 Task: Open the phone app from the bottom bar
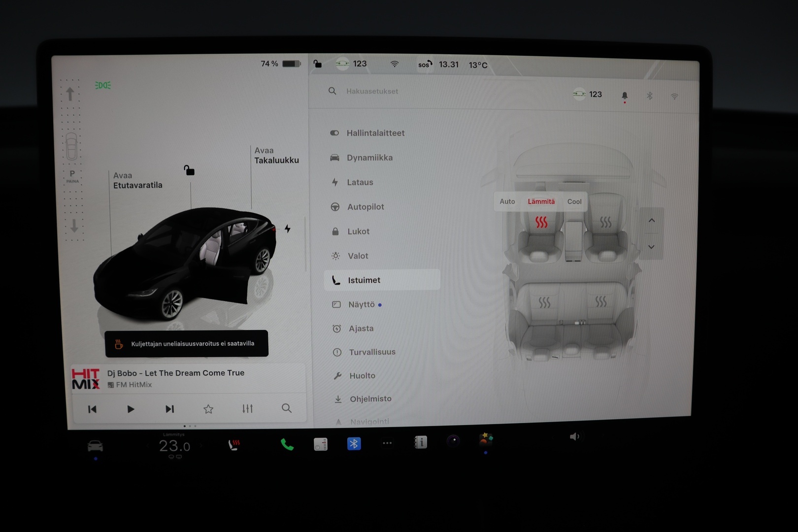point(286,445)
